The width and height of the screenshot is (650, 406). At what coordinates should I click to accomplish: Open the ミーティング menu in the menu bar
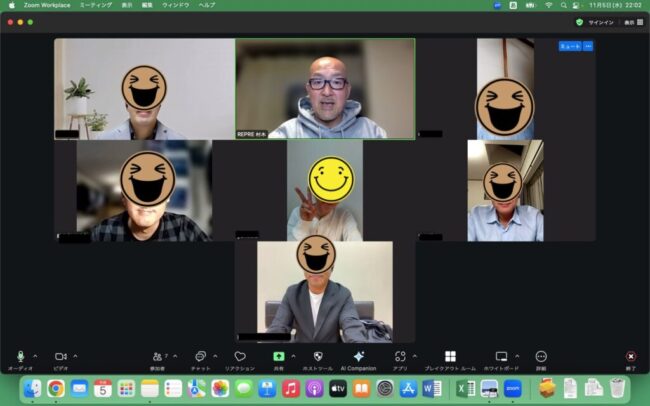click(96, 5)
